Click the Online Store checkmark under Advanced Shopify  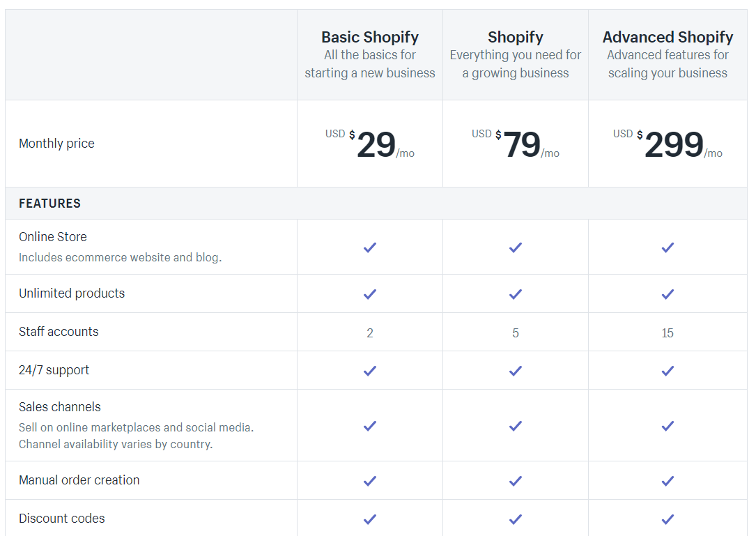[x=668, y=247]
